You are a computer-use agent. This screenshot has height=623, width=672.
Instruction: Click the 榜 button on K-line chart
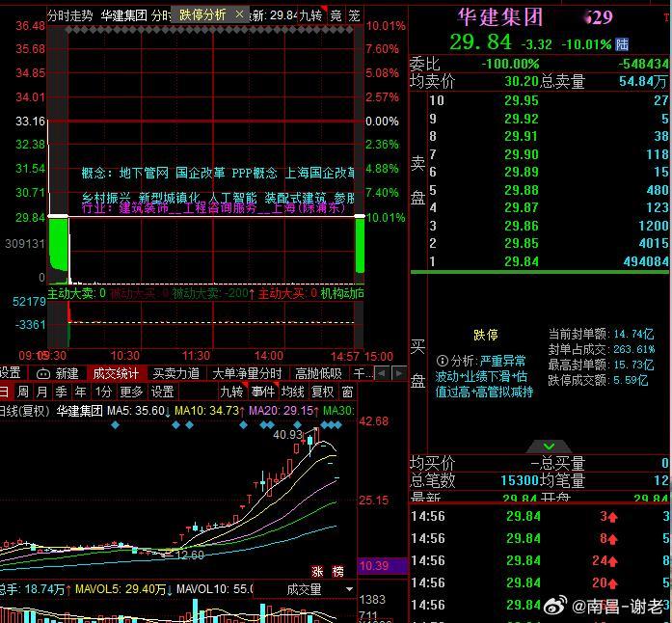tap(337, 571)
